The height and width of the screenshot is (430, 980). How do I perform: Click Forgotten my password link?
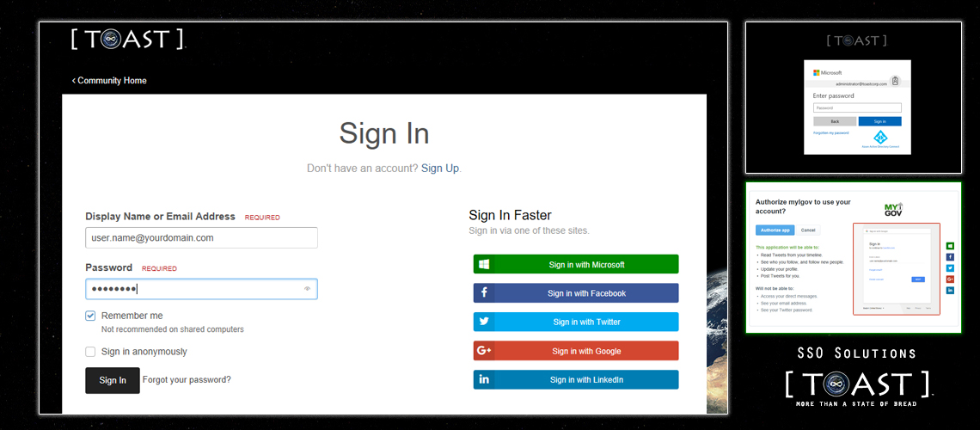tap(831, 133)
